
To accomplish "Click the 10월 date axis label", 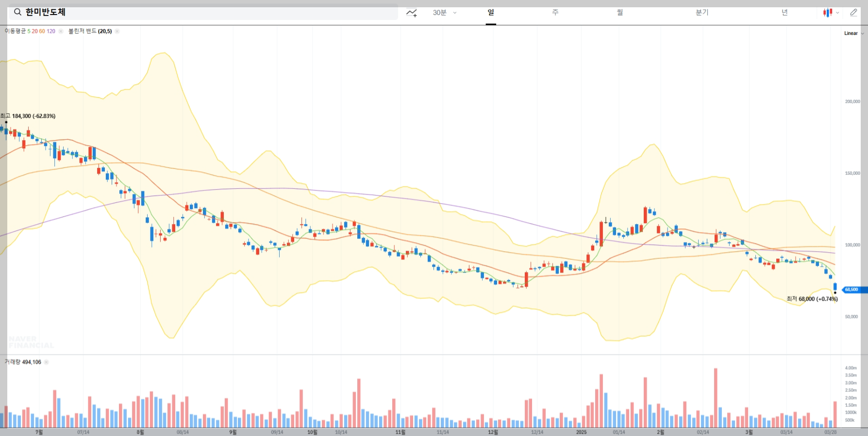I will pos(312,432).
